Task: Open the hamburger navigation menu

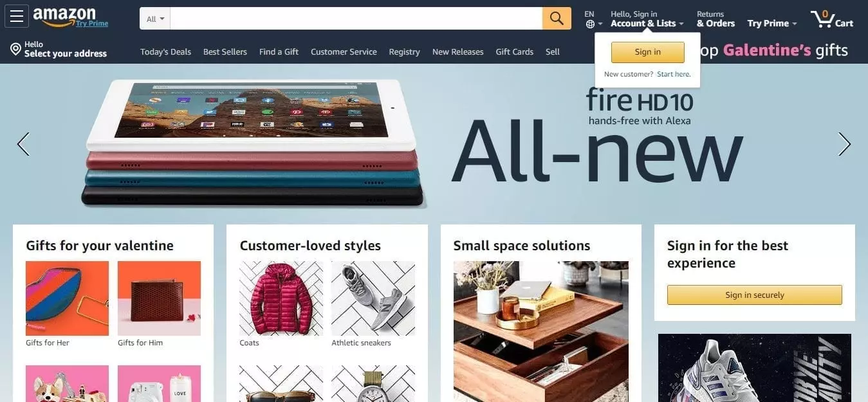Action: [x=16, y=16]
